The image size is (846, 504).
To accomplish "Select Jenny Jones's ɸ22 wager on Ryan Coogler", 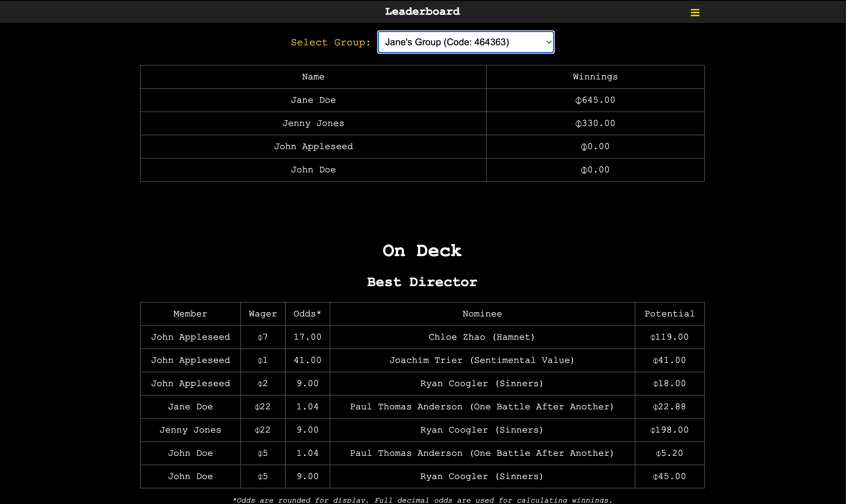I will coord(262,430).
